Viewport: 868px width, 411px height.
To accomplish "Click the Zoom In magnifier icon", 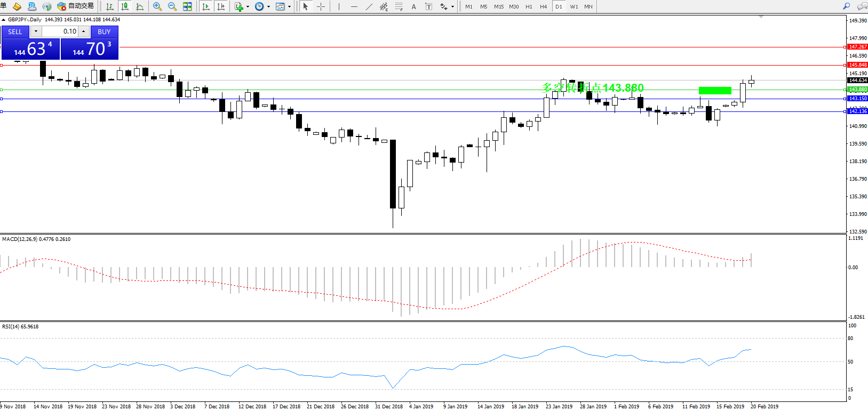I will [x=157, y=6].
